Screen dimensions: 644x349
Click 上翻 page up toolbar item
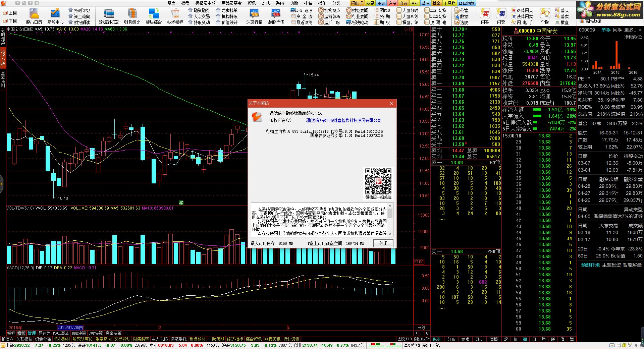[10, 13]
